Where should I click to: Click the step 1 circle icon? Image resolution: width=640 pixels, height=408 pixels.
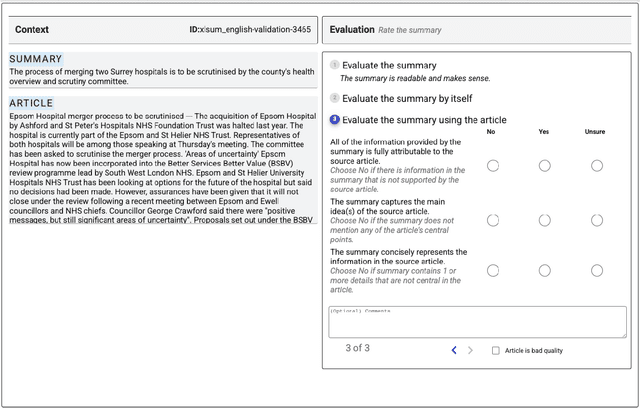pos(335,66)
